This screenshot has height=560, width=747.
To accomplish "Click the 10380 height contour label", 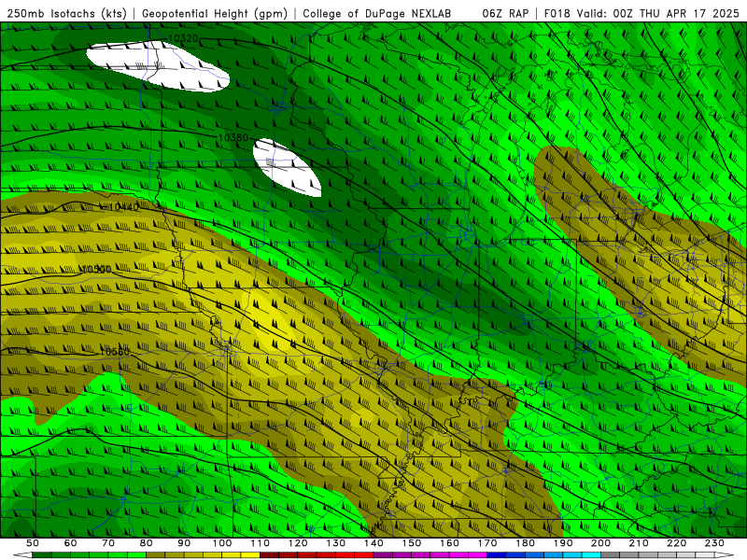I will coord(233,137).
